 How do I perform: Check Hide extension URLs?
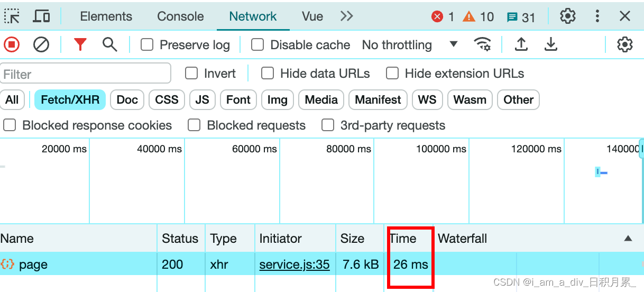392,74
